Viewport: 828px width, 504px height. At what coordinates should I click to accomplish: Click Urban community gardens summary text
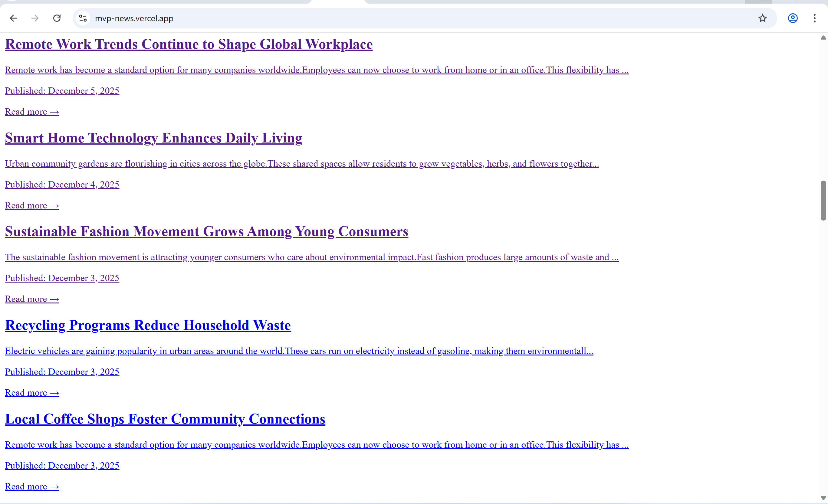301,164
